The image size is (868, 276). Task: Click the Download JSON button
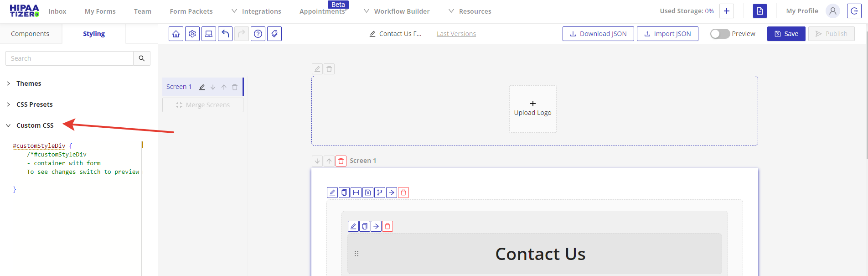pyautogui.click(x=598, y=34)
